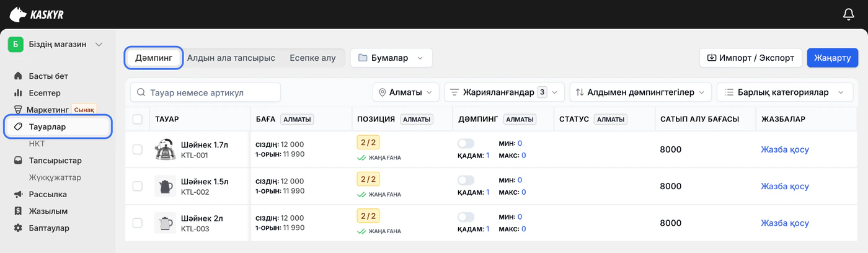Click Шәйнек 2л kettle thumbnail

[x=165, y=223]
